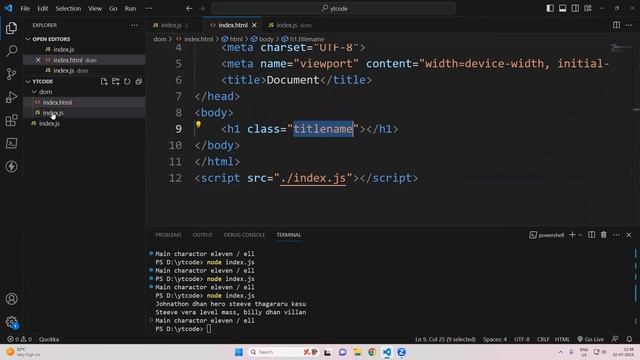Open the Manage gear icon
This screenshot has width=640, height=360.
(x=11, y=322)
